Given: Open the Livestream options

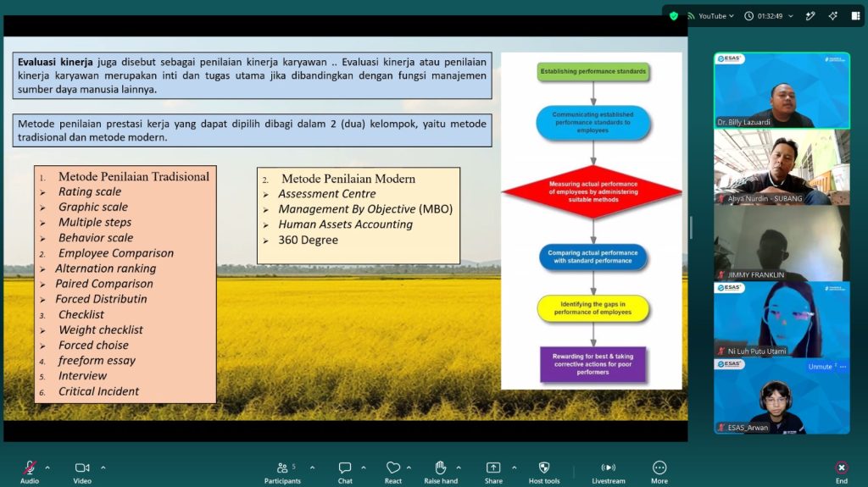Looking at the screenshot, I should coord(609,472).
